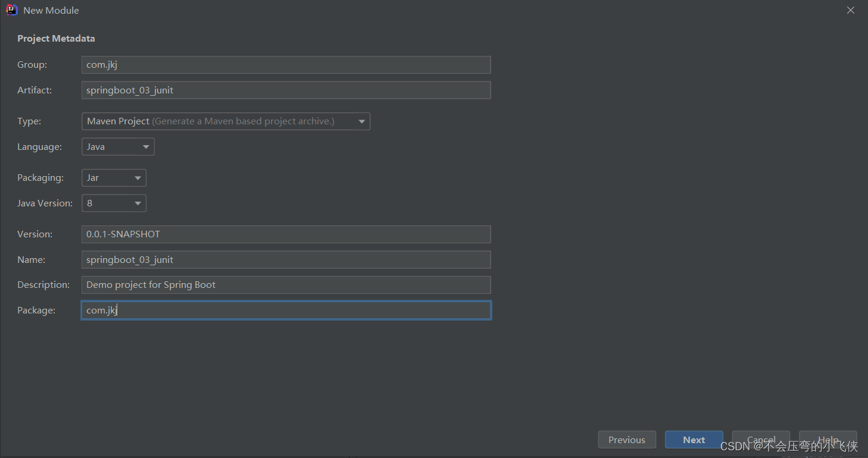868x458 pixels.
Task: Click the New Module window title
Action: (51, 11)
